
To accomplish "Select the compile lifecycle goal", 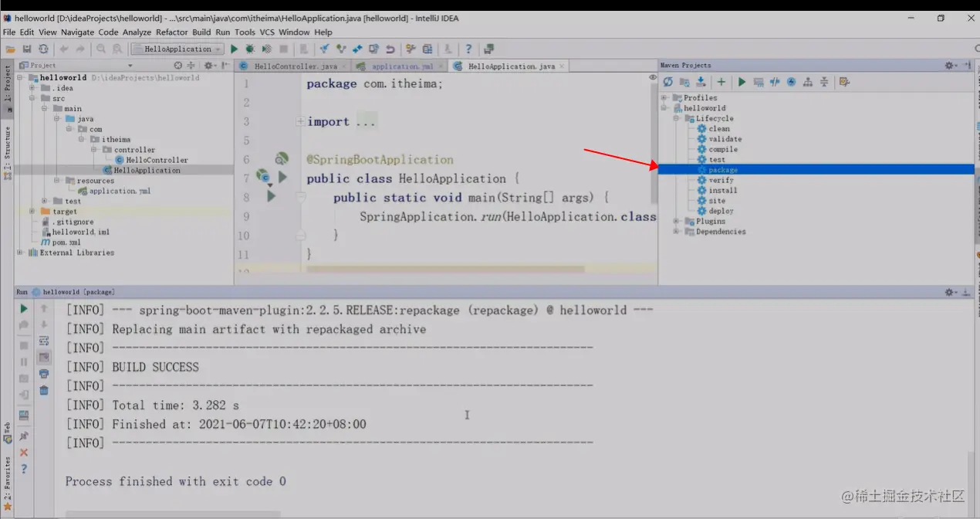I will pyautogui.click(x=723, y=150).
